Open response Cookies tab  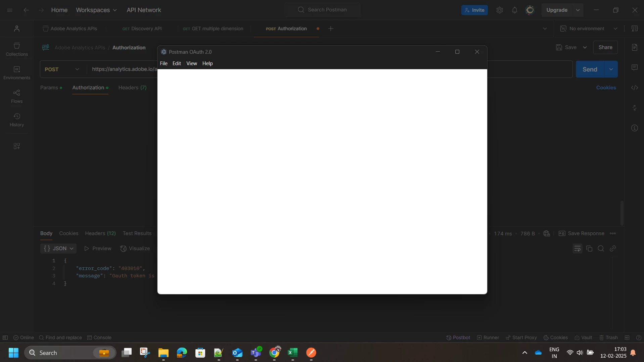69,233
